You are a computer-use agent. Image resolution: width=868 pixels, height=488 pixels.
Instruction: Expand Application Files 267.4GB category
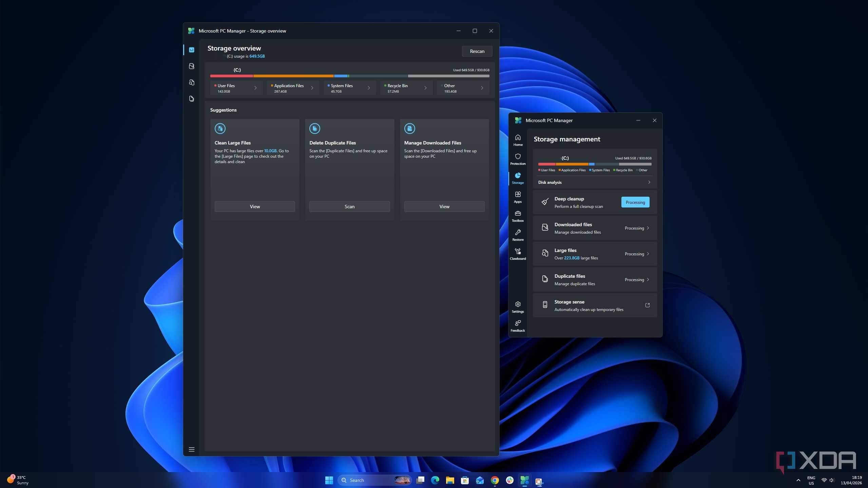coord(293,88)
